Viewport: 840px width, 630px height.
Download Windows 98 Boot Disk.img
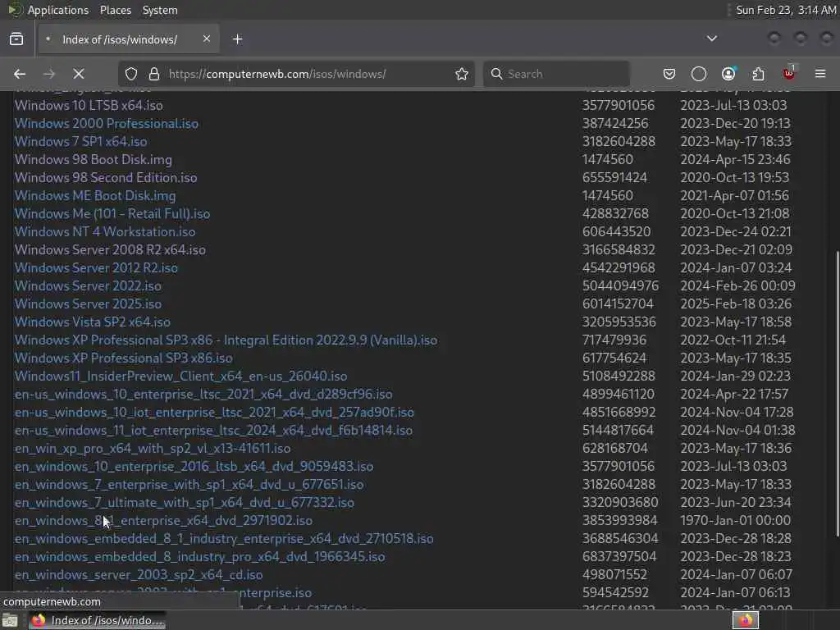(x=94, y=160)
